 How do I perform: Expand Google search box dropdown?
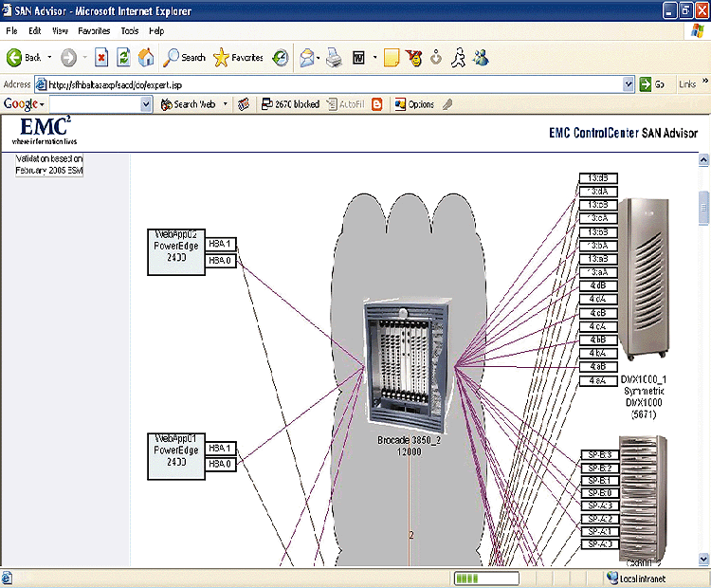tap(146, 105)
